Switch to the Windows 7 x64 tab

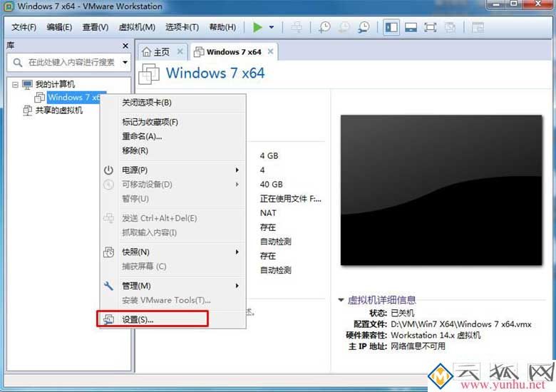click(x=234, y=52)
